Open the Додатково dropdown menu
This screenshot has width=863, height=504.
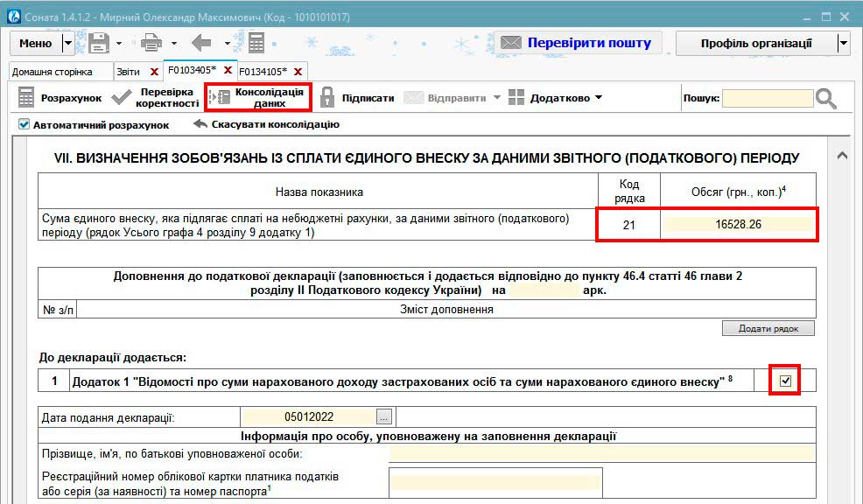[x=555, y=98]
